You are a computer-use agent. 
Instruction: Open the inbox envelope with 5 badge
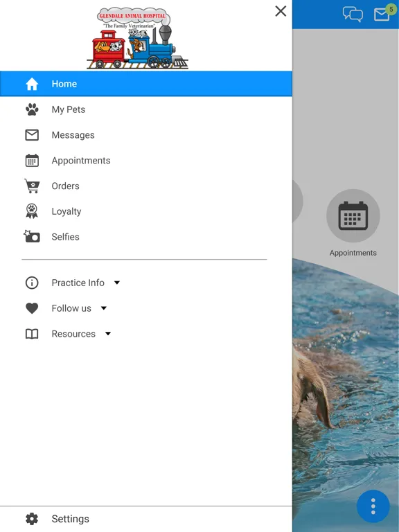(384, 14)
